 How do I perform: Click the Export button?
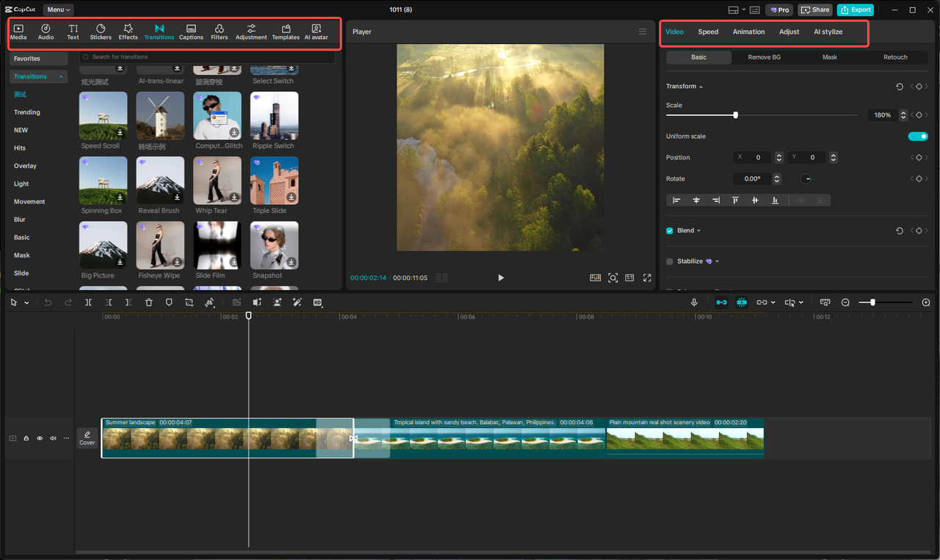pyautogui.click(x=854, y=10)
